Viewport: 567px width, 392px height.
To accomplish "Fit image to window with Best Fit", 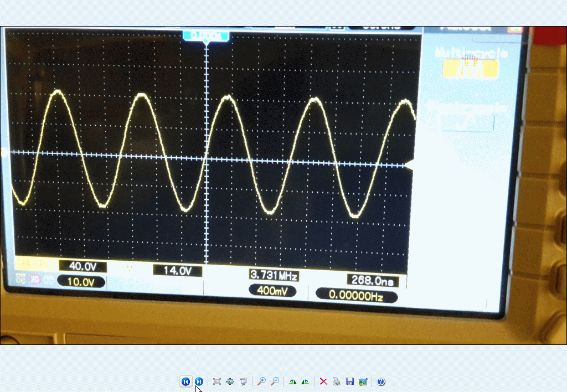I will tap(217, 381).
